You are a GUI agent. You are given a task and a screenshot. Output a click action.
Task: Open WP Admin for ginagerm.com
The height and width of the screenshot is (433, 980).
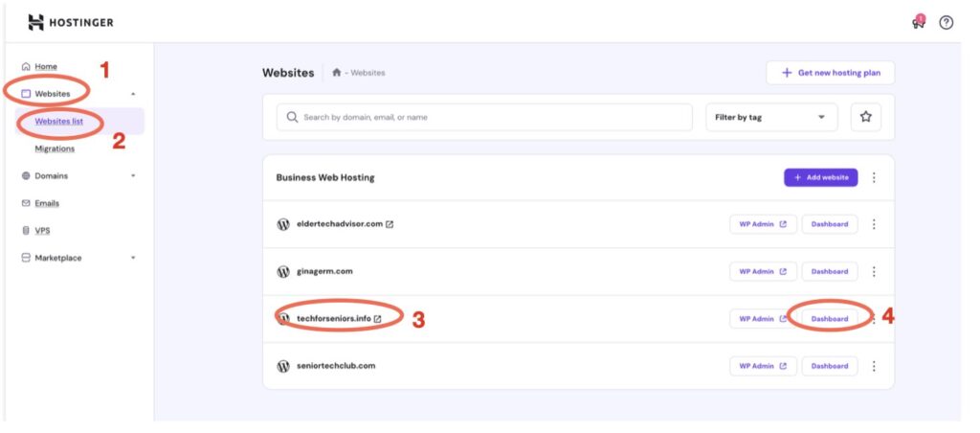click(762, 272)
